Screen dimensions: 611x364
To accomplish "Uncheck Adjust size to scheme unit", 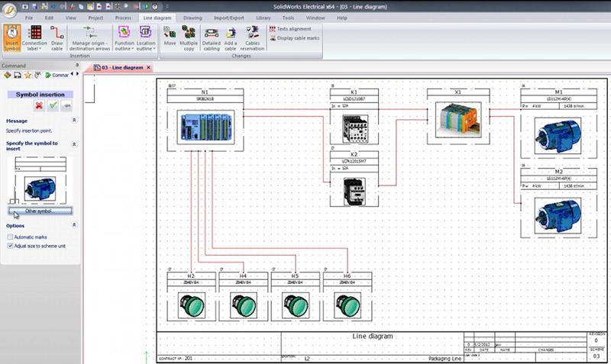I will pos(10,246).
